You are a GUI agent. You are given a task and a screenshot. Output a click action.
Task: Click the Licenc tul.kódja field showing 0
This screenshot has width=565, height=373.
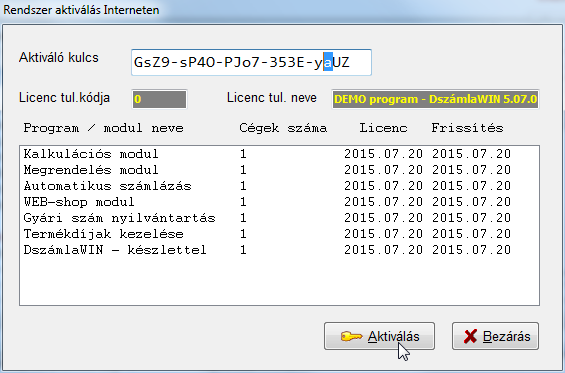pos(160,99)
